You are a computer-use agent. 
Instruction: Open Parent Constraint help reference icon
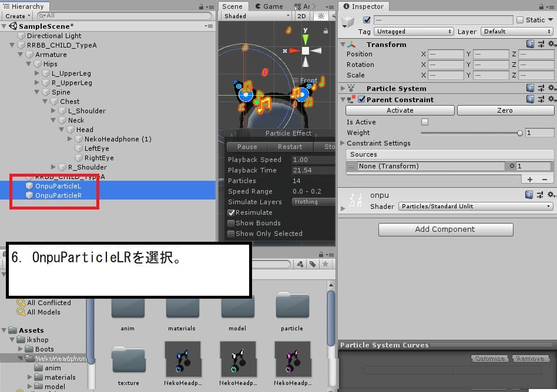point(530,99)
